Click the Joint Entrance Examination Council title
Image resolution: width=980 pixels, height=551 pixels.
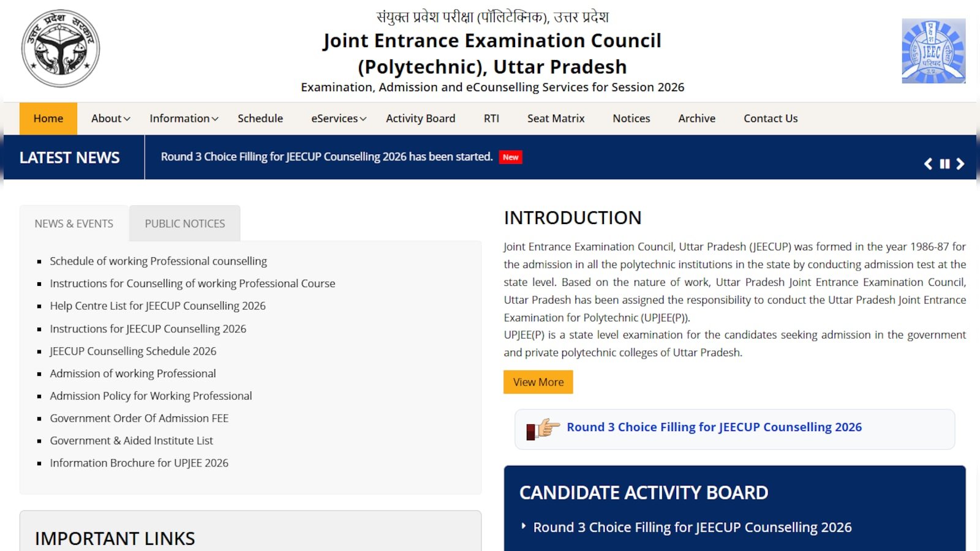click(492, 53)
